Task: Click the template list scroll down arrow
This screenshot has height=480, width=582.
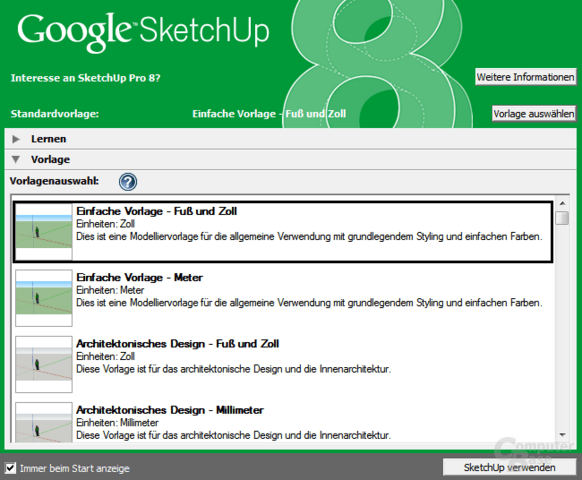Action: pyautogui.click(x=562, y=435)
